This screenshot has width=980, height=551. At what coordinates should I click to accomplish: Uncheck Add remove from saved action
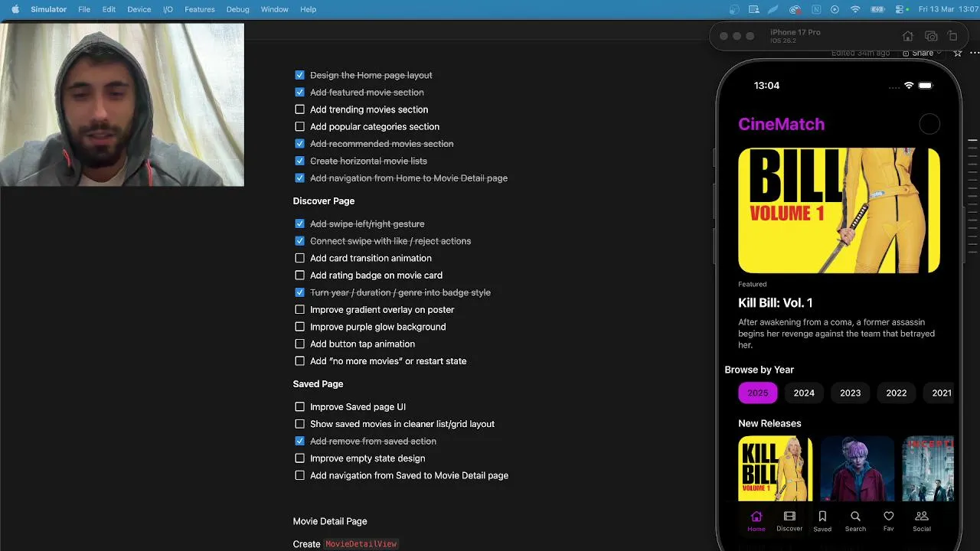click(x=299, y=441)
